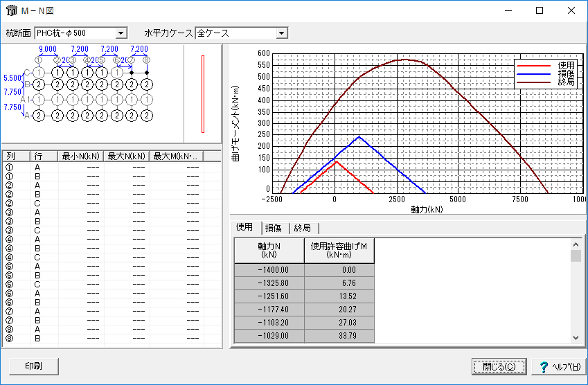Viewport: 588px width, 385px height.
Task: Select the row ② C in pile list
Action: pos(112,203)
